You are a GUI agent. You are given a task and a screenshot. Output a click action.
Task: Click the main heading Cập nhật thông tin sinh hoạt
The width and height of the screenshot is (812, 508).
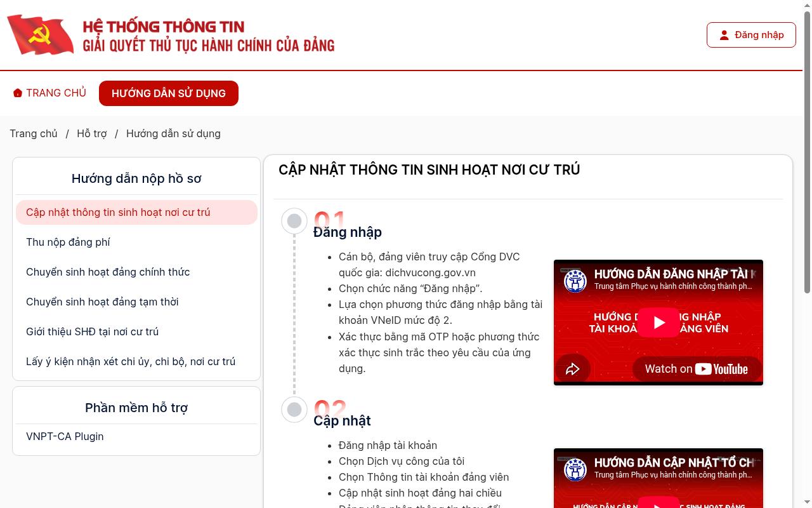click(429, 170)
